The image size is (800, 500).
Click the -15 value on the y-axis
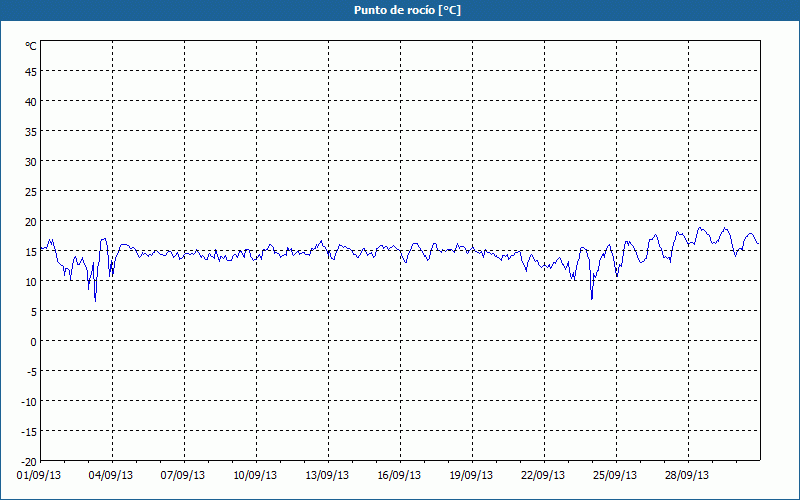point(29,432)
